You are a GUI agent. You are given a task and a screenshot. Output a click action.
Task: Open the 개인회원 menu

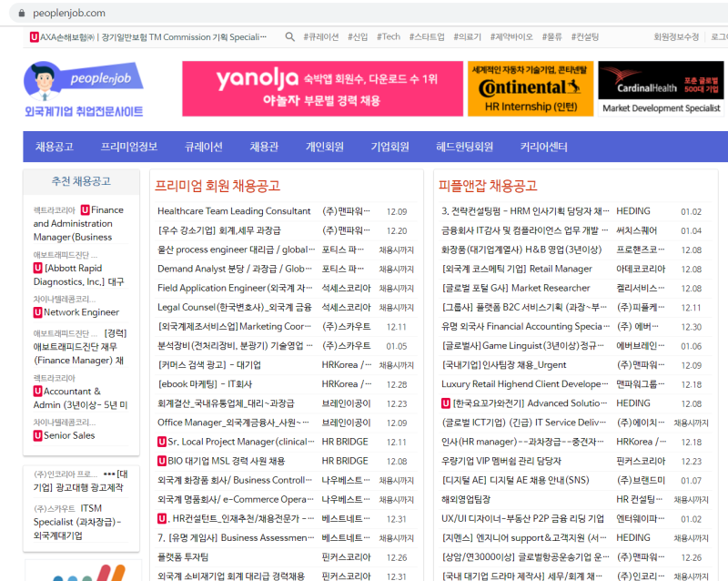click(x=325, y=147)
